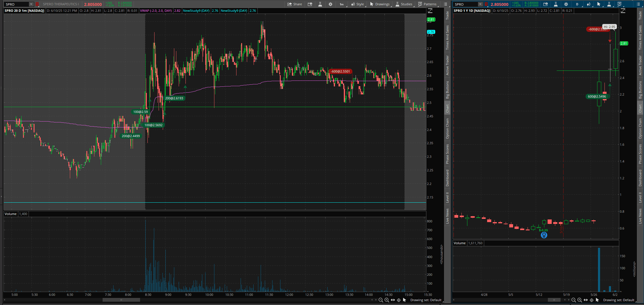Zoom in on the right chart
Viewport: 644px width, 305px height.
579,300
